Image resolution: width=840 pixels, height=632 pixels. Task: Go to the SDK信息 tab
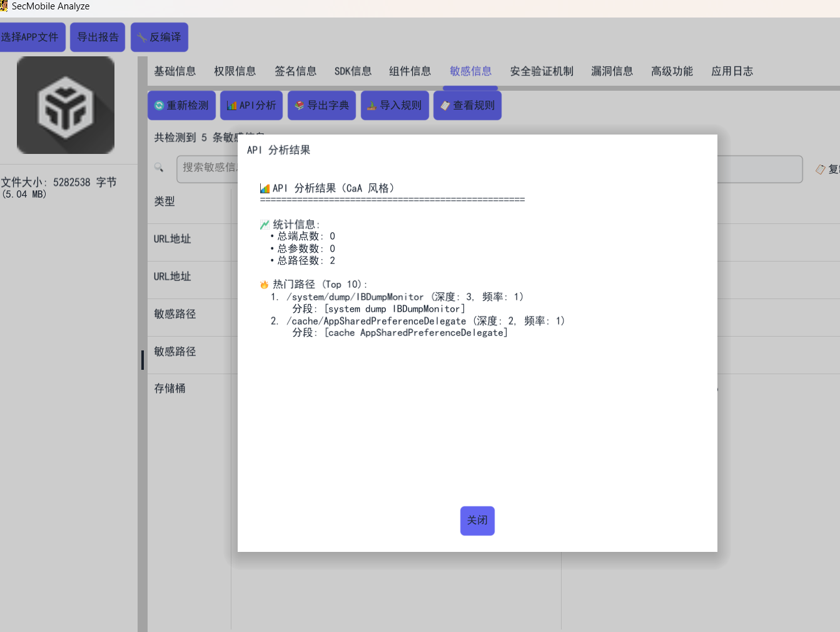coord(353,71)
